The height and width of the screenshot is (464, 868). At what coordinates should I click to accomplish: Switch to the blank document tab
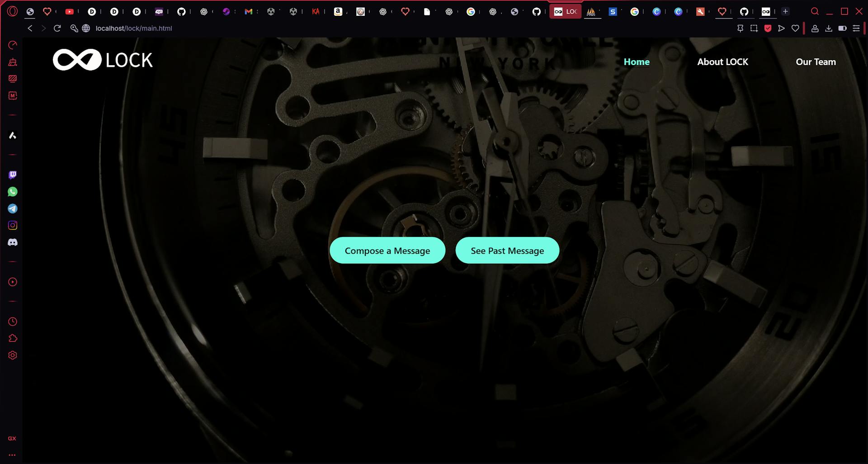[427, 11]
